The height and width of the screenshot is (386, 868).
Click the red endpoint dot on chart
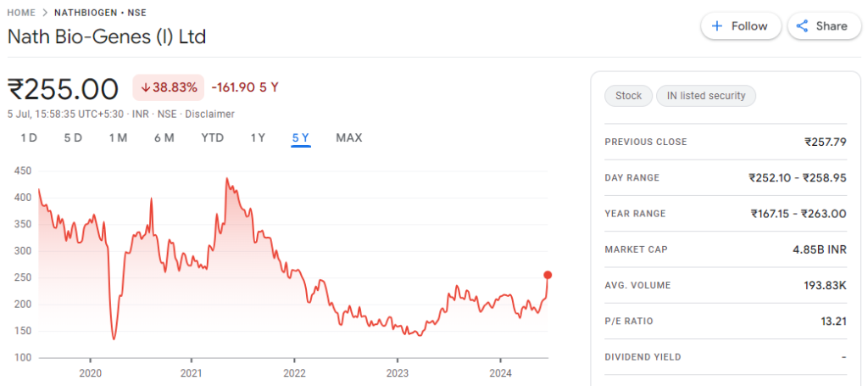(x=548, y=275)
